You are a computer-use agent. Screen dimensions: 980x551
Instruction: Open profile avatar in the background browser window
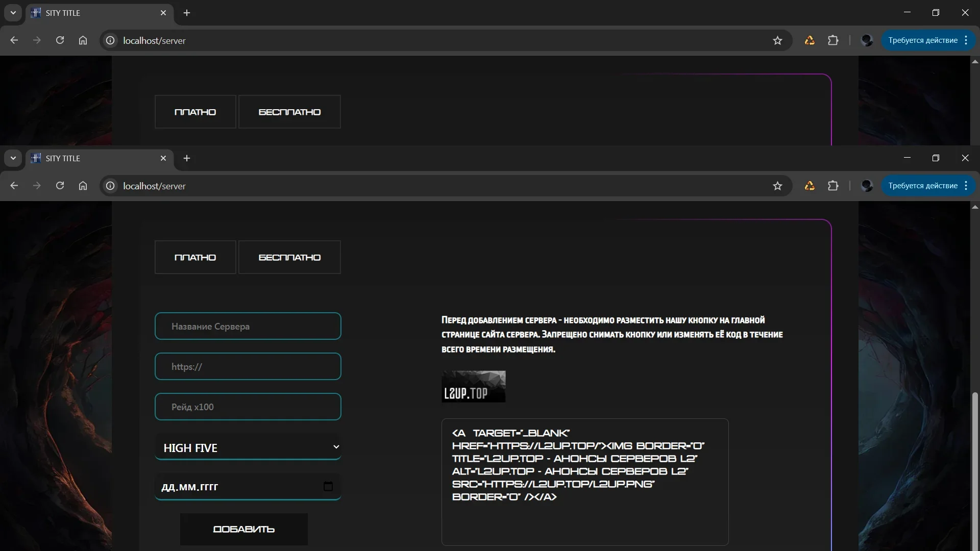pos(867,40)
